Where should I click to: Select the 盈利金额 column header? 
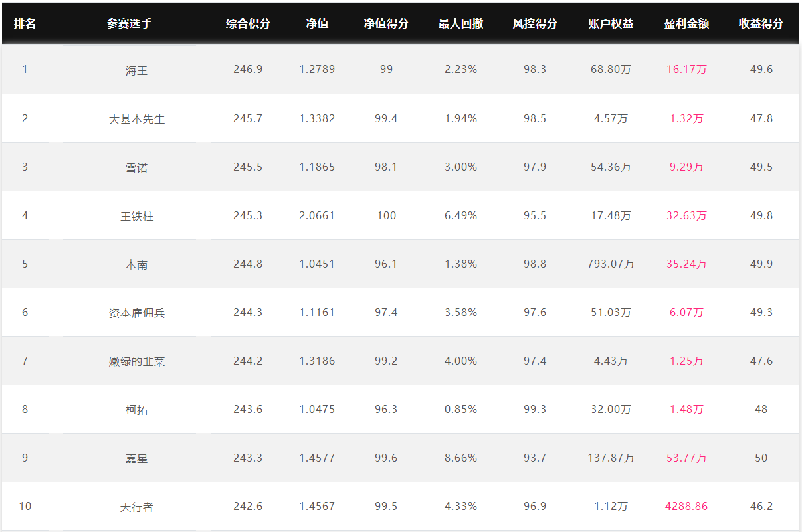[686, 23]
